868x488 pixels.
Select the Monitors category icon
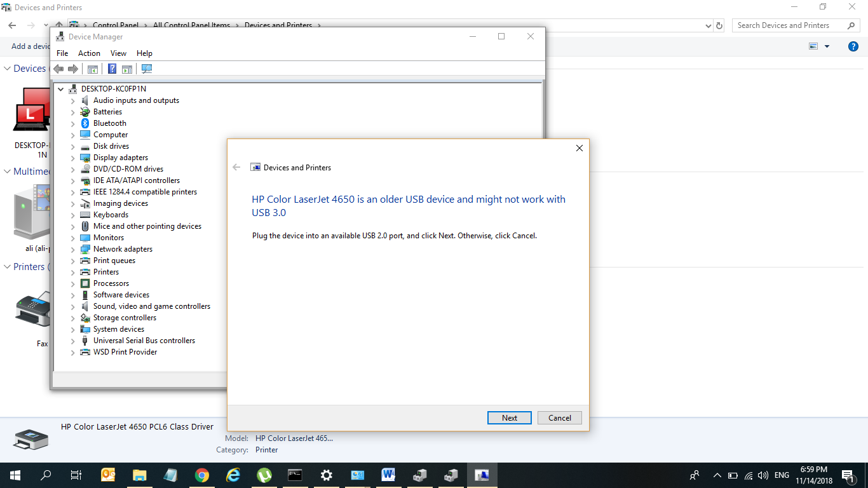tap(85, 238)
